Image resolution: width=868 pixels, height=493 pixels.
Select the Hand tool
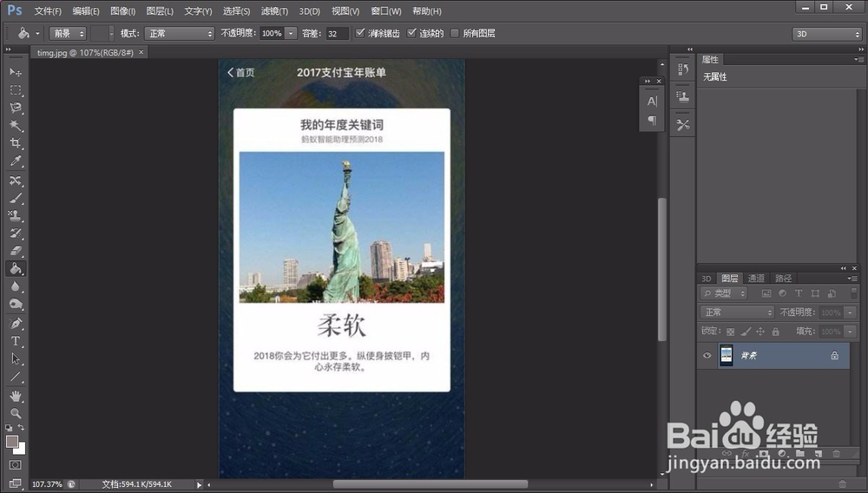(16, 396)
